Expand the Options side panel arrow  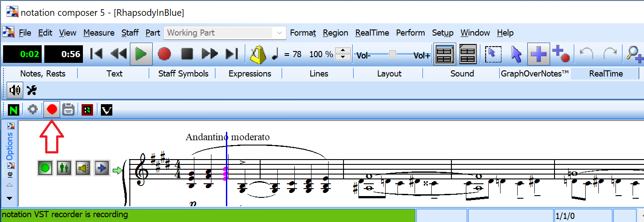(9, 198)
